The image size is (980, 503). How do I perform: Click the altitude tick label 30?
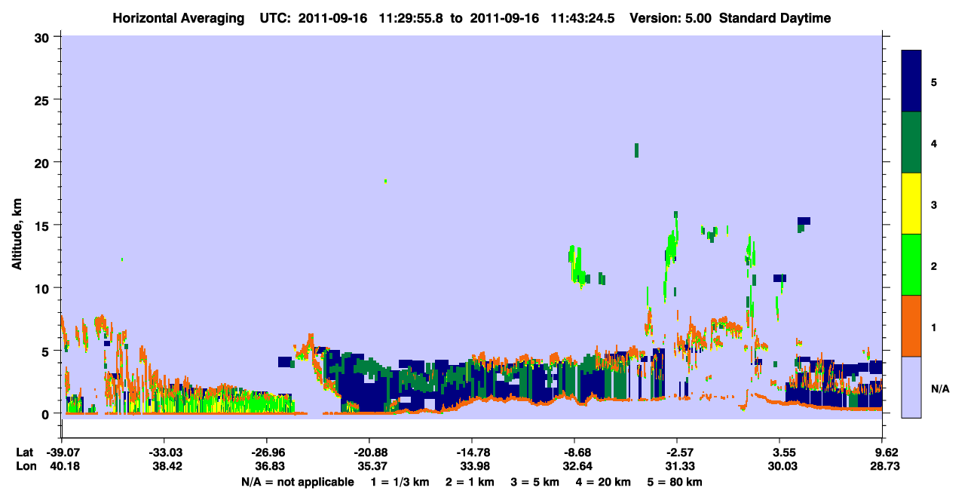[x=43, y=37]
